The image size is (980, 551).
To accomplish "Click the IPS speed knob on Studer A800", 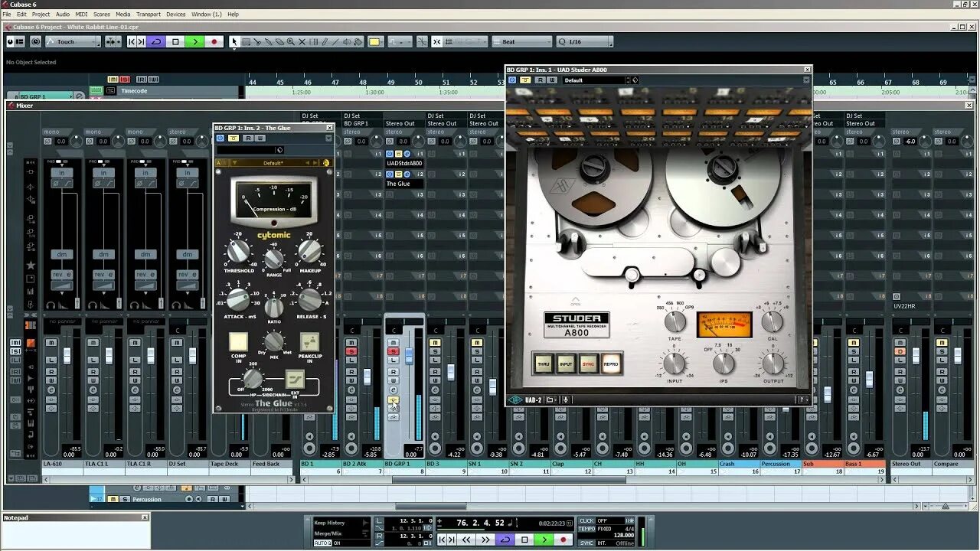I will click(724, 364).
